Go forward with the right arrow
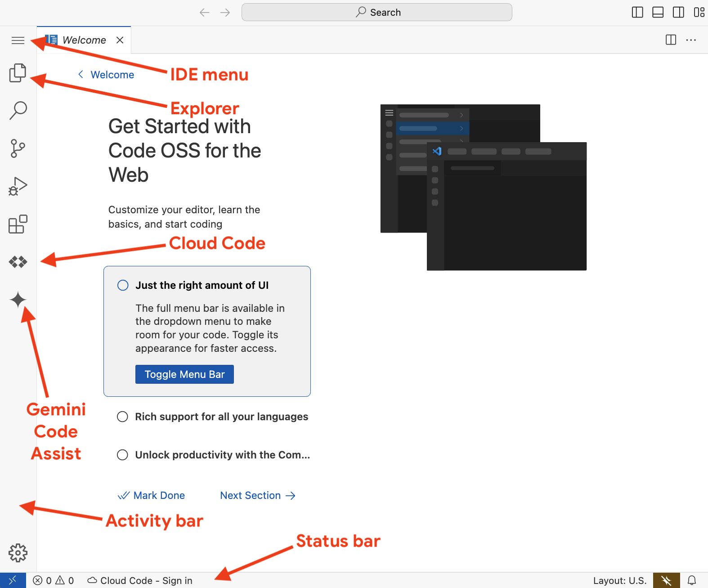Image resolution: width=708 pixels, height=588 pixels. point(225,13)
